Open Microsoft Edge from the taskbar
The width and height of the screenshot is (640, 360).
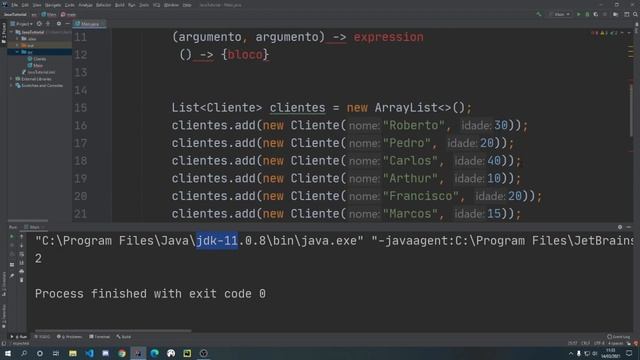pyautogui.click(x=154, y=353)
